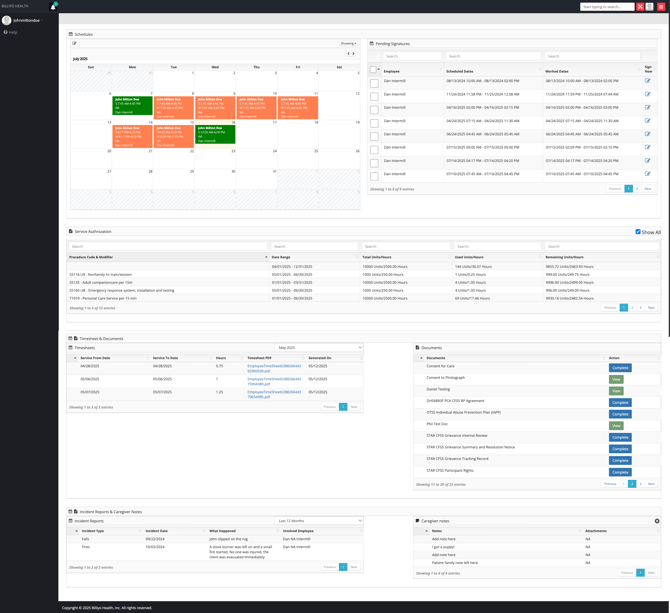Go to page 3 of Documents
The width and height of the screenshot is (670, 613).
coord(640,484)
